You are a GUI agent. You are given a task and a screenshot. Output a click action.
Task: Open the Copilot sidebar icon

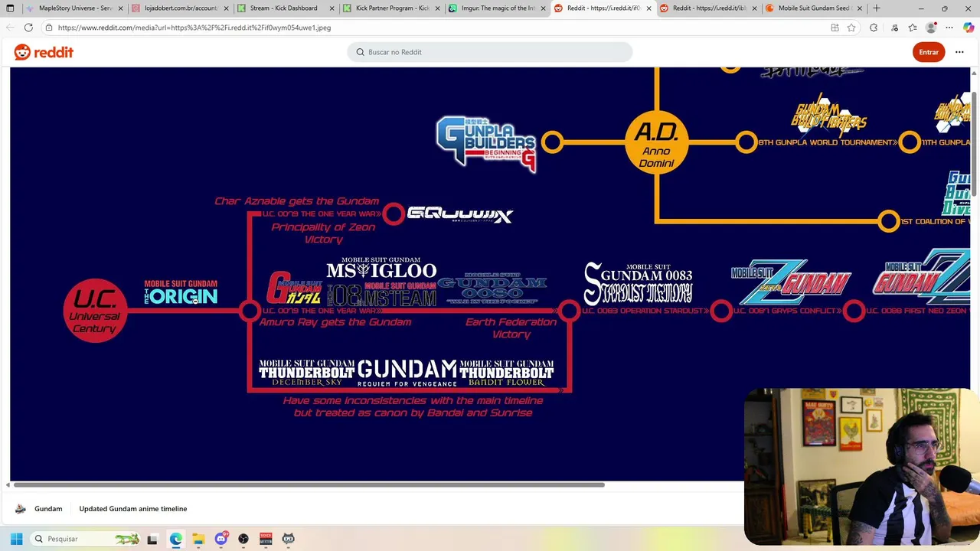(969, 28)
